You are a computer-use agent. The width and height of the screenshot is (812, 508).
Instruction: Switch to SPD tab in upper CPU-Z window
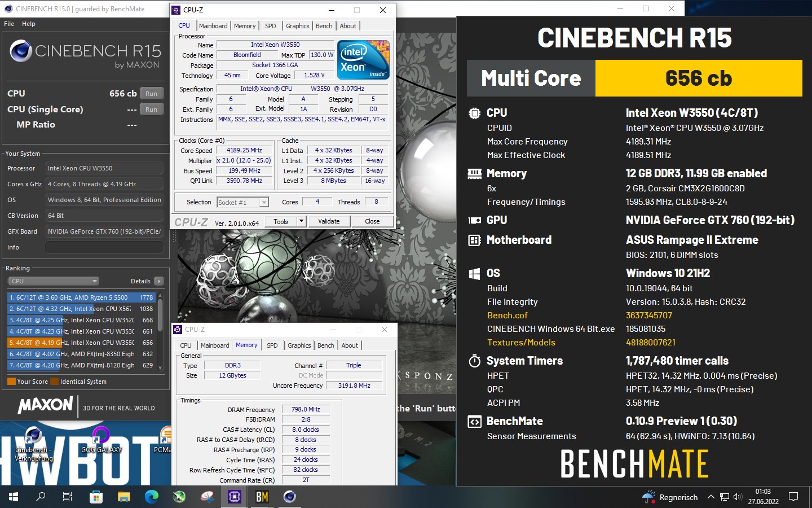tap(271, 26)
